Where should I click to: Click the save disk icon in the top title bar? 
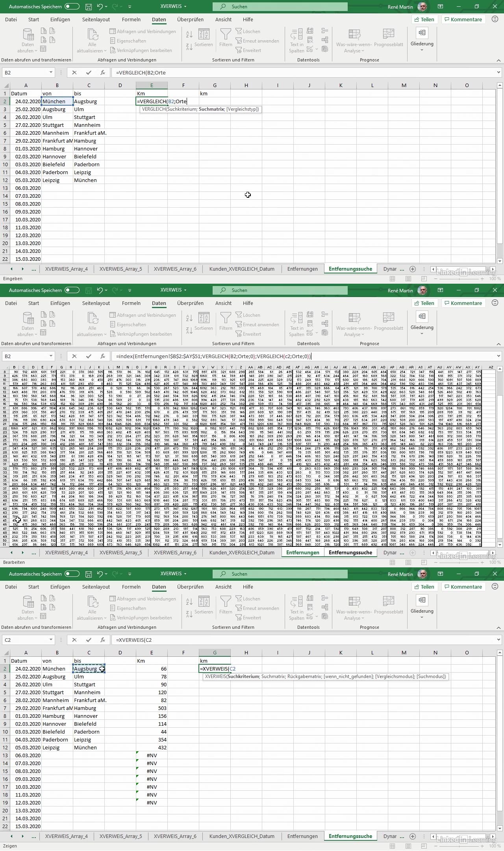89,7
